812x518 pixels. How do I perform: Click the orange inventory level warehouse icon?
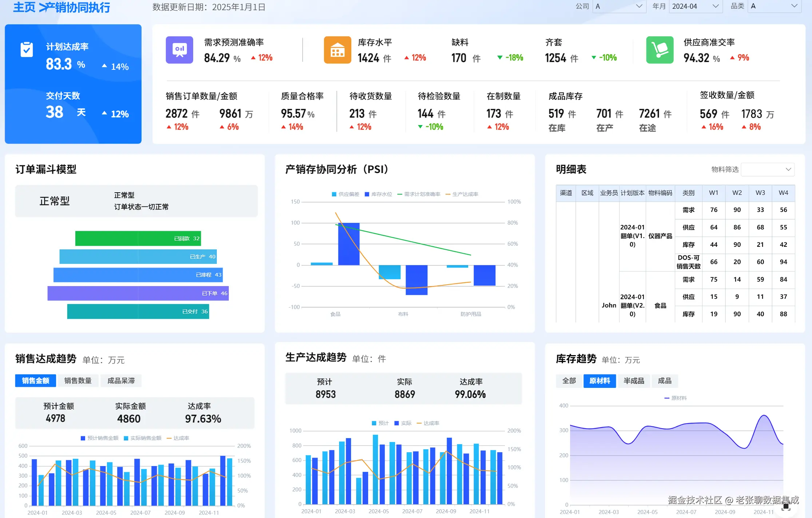pos(337,50)
